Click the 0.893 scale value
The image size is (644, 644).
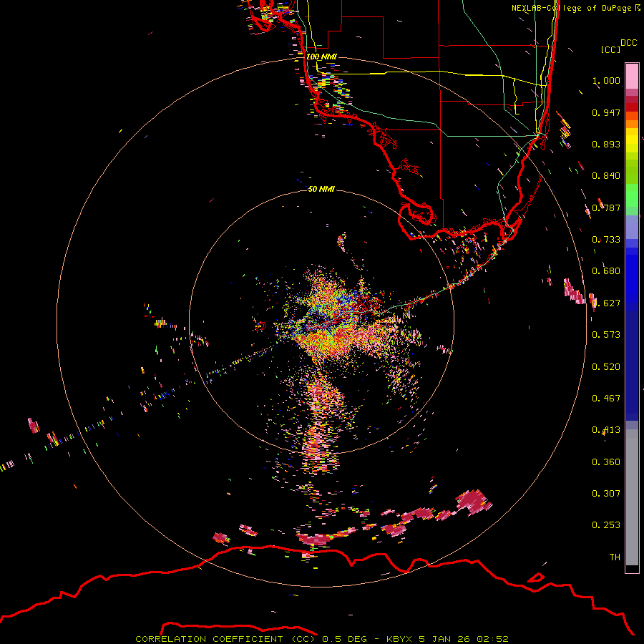(606, 144)
